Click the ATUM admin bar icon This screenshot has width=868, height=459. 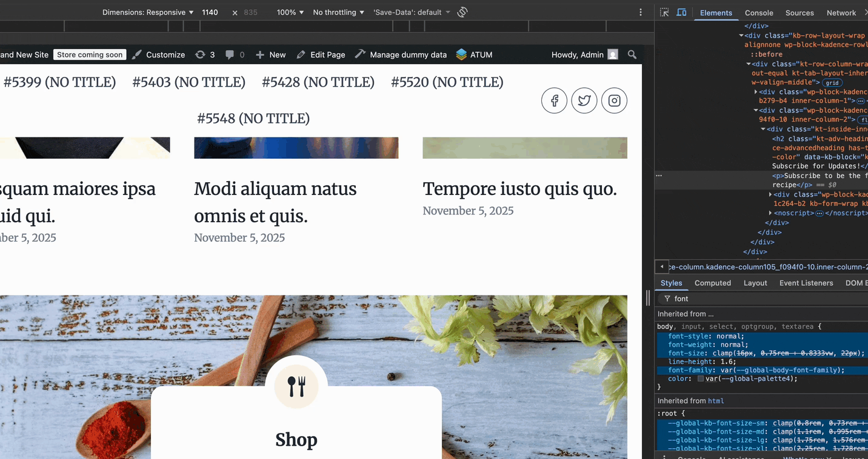pos(461,54)
